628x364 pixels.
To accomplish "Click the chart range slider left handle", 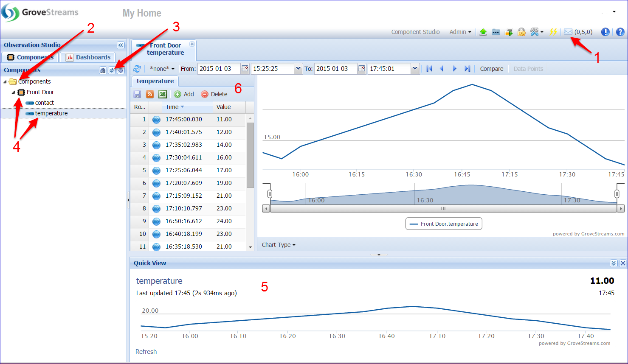I will tap(270, 194).
